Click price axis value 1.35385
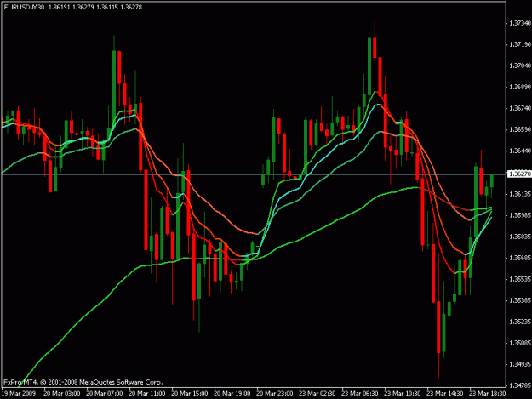Image resolution: width=532 pixels, height=399 pixels. [x=519, y=300]
